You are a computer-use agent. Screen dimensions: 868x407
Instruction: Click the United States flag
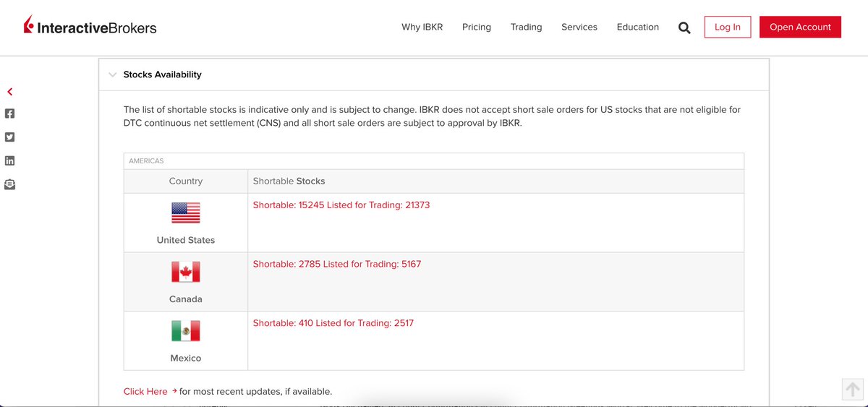[186, 213]
